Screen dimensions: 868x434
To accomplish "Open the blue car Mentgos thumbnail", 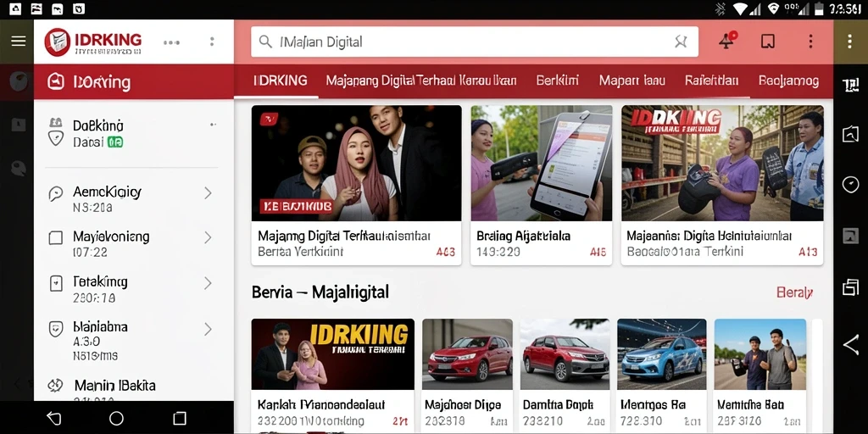I will pos(661,354).
